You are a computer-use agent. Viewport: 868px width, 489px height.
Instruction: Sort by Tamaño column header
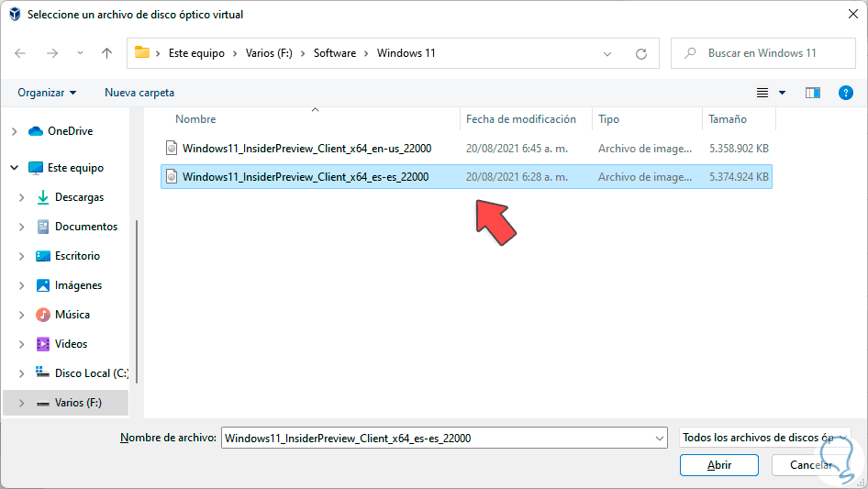(728, 119)
